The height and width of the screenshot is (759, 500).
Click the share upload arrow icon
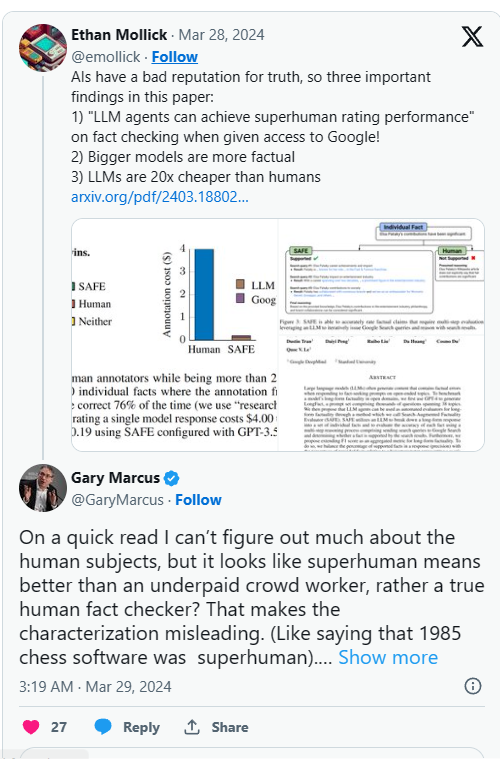[192, 727]
